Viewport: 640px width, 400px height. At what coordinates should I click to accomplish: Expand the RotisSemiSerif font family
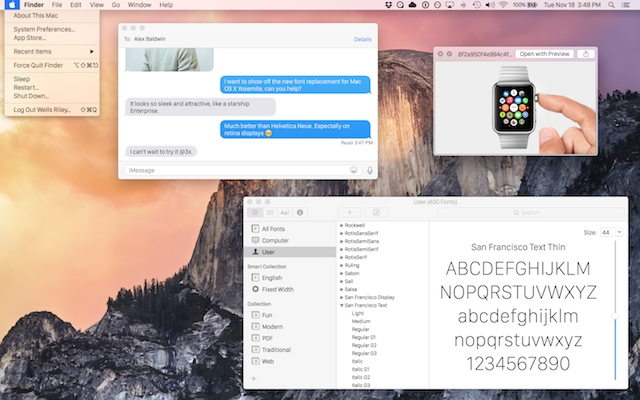click(x=342, y=249)
